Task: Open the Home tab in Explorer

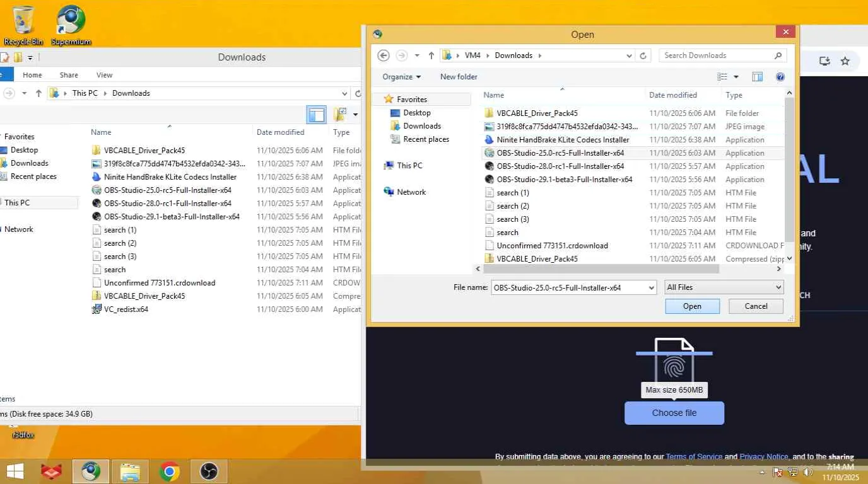Action: point(32,75)
